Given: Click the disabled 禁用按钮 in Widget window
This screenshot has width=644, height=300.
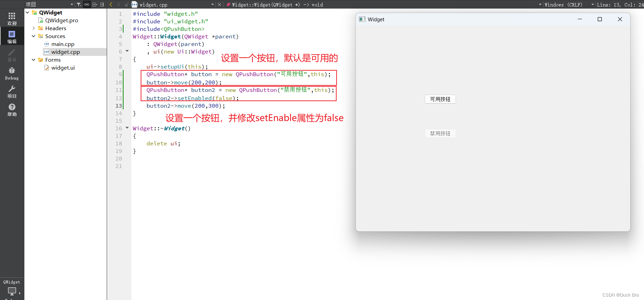Looking at the screenshot, I should click(x=440, y=133).
